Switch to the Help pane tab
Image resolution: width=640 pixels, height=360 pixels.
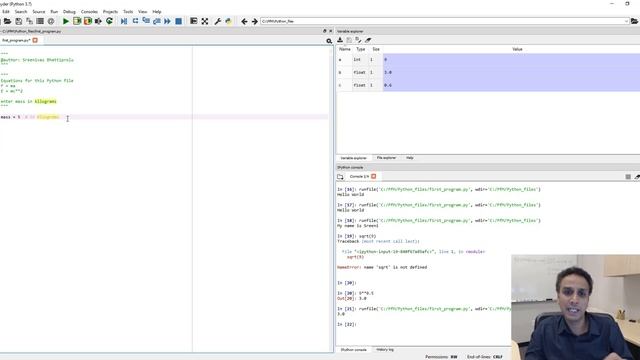pyautogui.click(x=410, y=158)
